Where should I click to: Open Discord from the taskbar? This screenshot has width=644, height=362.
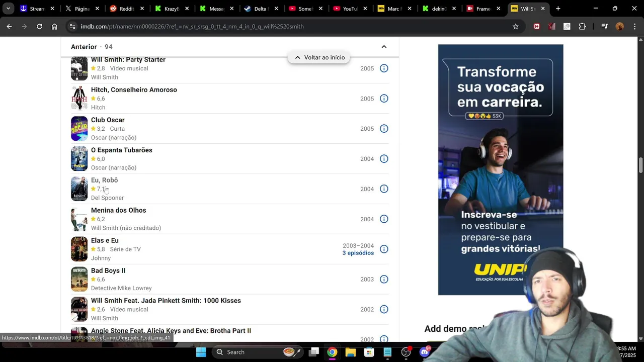pyautogui.click(x=425, y=352)
